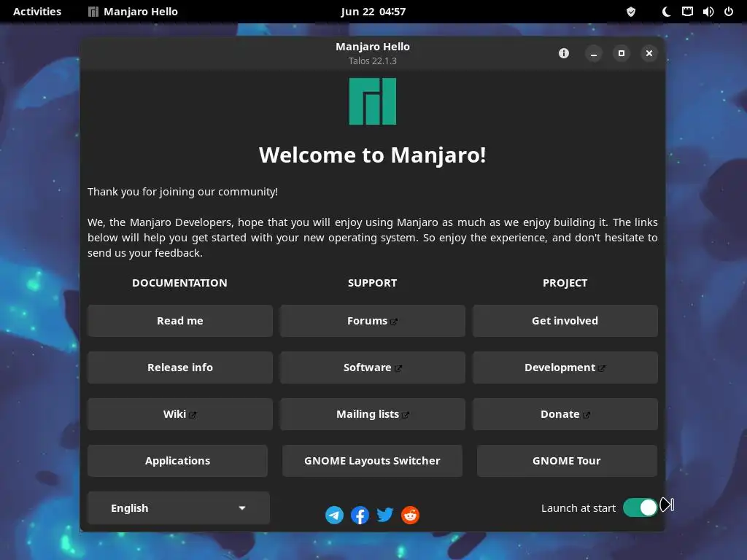Viewport: 747px width, 560px height.
Task: Click the SUPPORT column heading
Action: click(x=373, y=283)
